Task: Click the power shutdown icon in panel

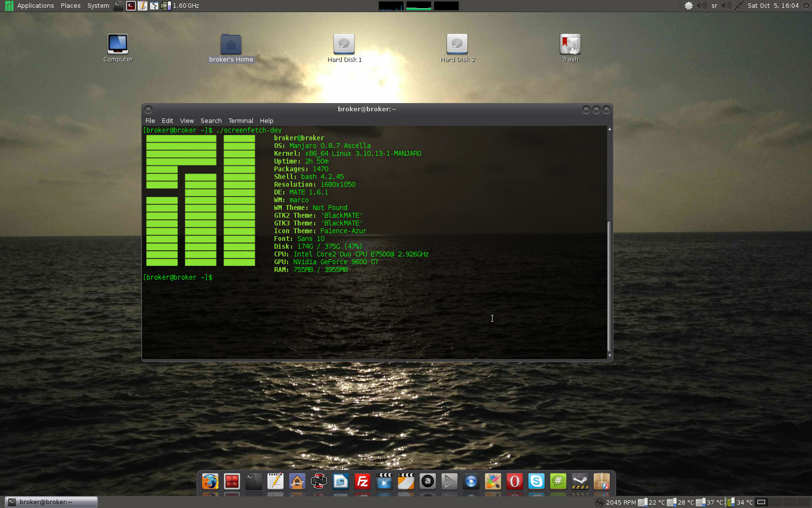Action: tap(806, 6)
